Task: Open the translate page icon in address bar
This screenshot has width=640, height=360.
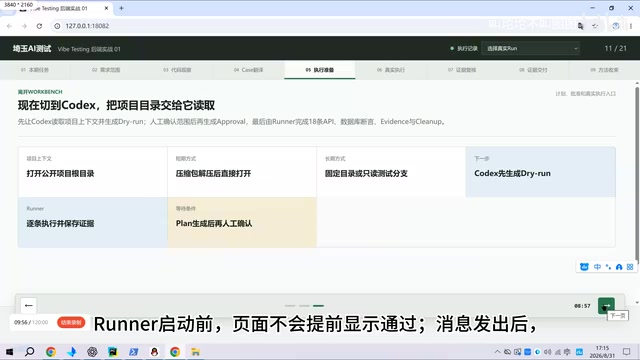Action: tap(580, 26)
